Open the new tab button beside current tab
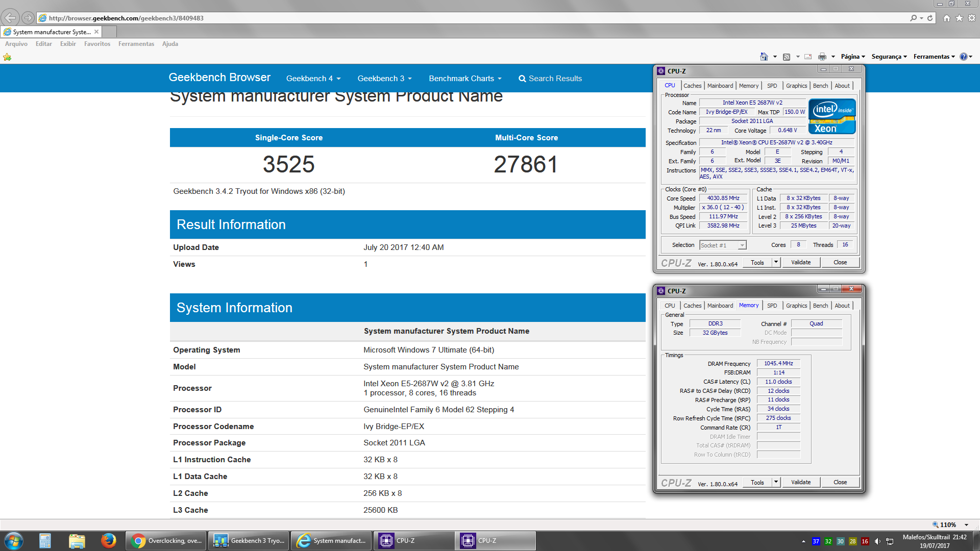This screenshot has height=551, width=980. [110, 32]
